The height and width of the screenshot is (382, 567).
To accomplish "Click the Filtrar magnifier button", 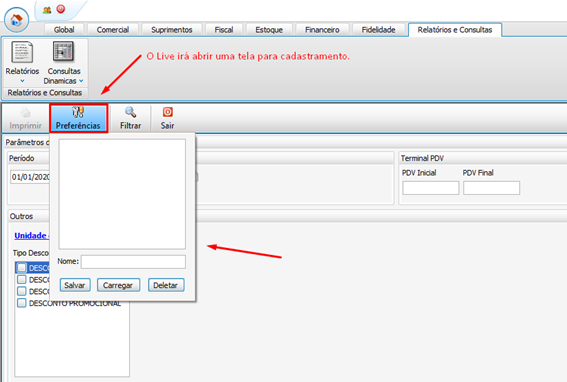I will tap(131, 118).
